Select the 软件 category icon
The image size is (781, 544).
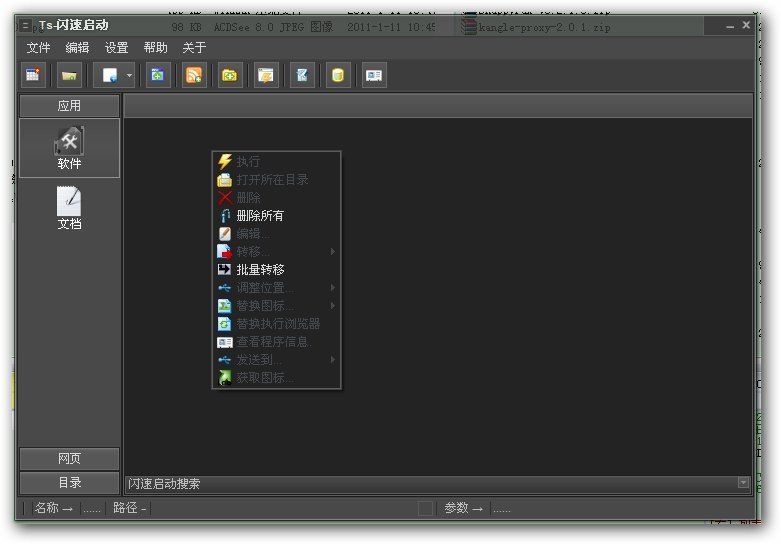(x=69, y=148)
